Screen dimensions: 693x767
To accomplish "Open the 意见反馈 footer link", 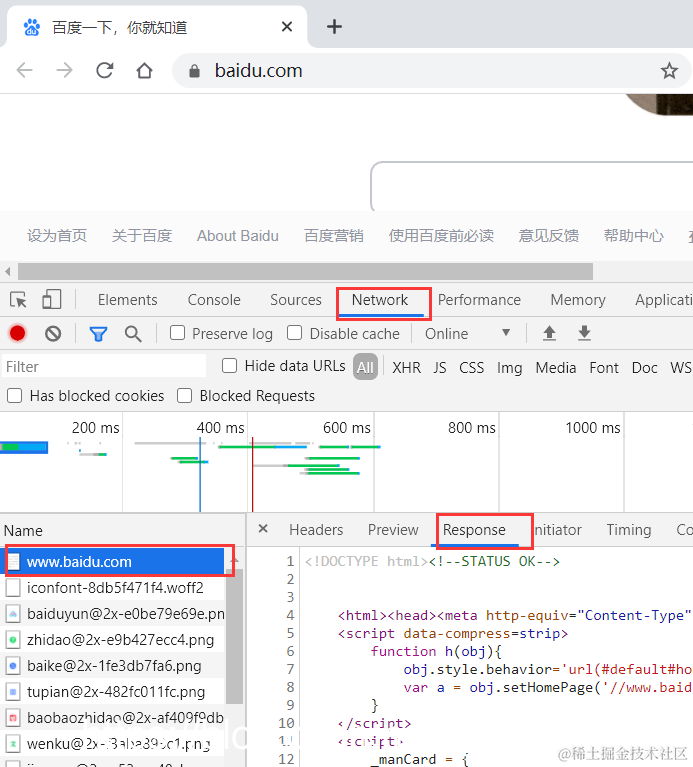I will (549, 236).
